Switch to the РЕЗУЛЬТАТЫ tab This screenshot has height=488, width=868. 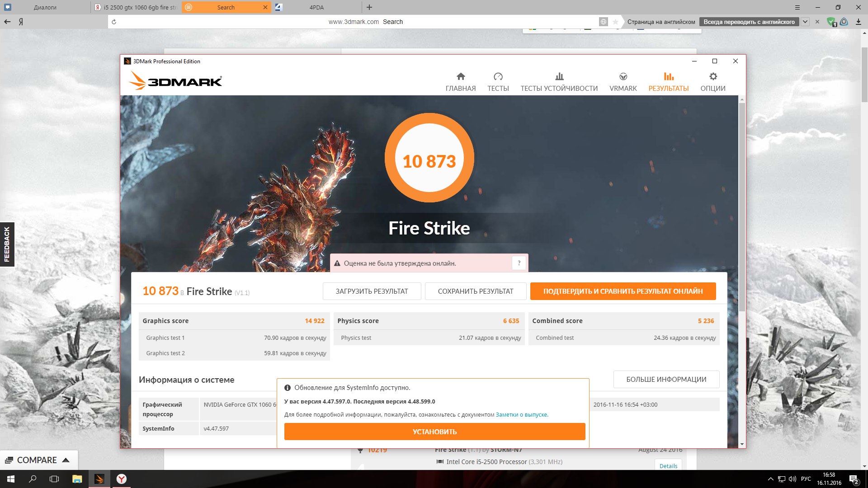[668, 82]
